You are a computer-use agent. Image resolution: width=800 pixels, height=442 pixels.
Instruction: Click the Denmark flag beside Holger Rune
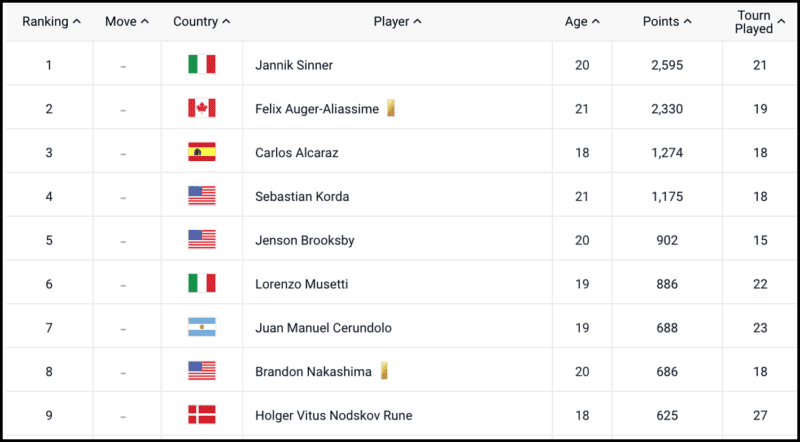point(202,415)
